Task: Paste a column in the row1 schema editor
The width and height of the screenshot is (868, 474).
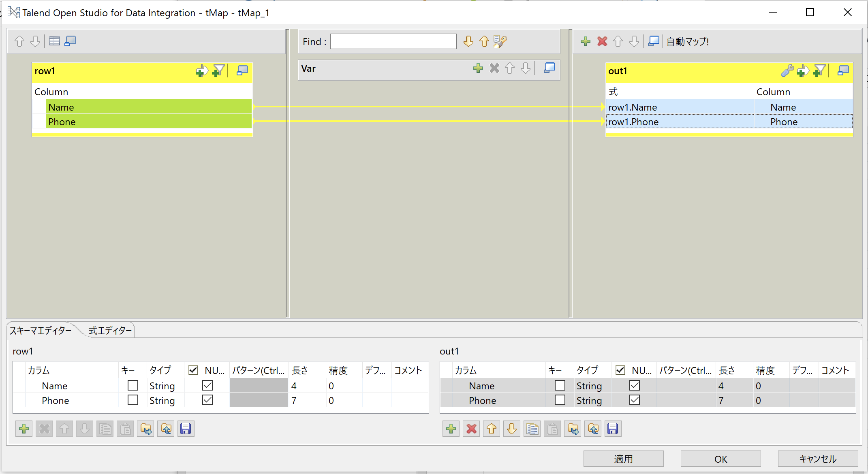Action: [x=125, y=428]
